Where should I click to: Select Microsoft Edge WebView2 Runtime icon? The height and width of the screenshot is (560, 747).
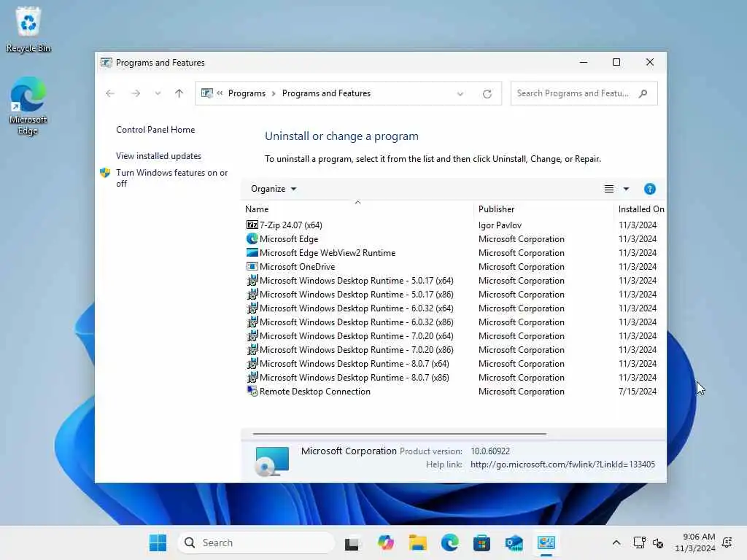pos(252,252)
